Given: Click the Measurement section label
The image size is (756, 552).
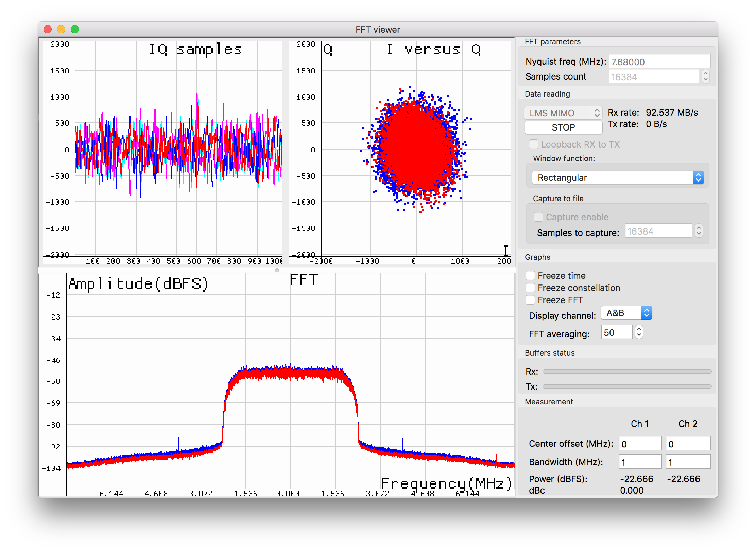Looking at the screenshot, I should point(549,402).
